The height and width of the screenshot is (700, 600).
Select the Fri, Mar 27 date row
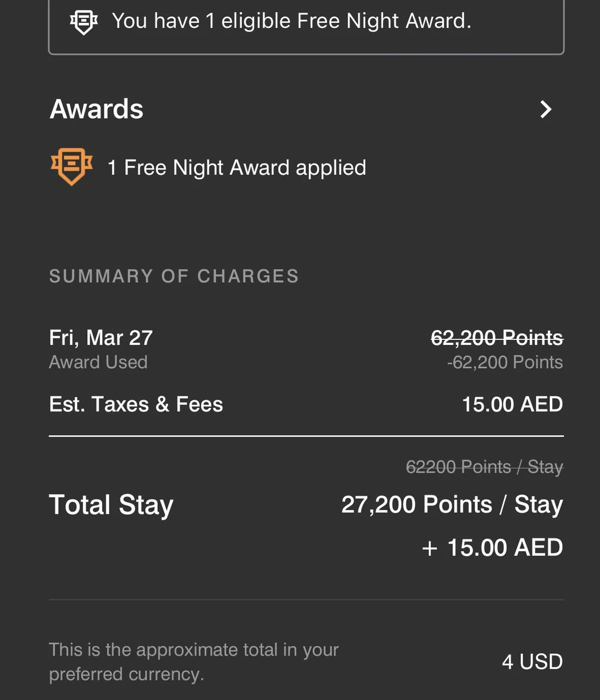[x=101, y=338]
